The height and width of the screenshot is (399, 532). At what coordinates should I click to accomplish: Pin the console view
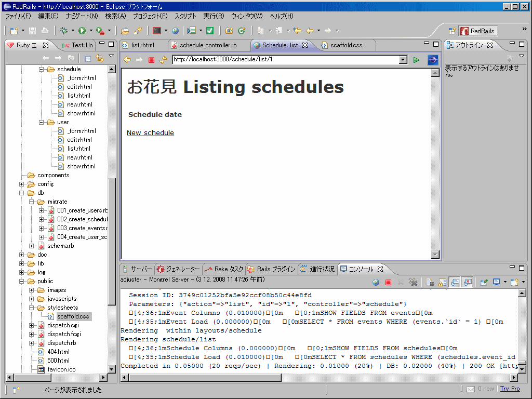pos(484,282)
